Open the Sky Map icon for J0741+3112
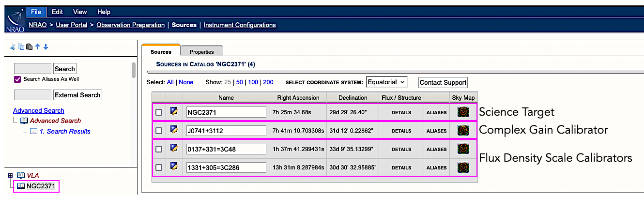Image resolution: width=644 pixels, height=198 pixels. [463, 130]
